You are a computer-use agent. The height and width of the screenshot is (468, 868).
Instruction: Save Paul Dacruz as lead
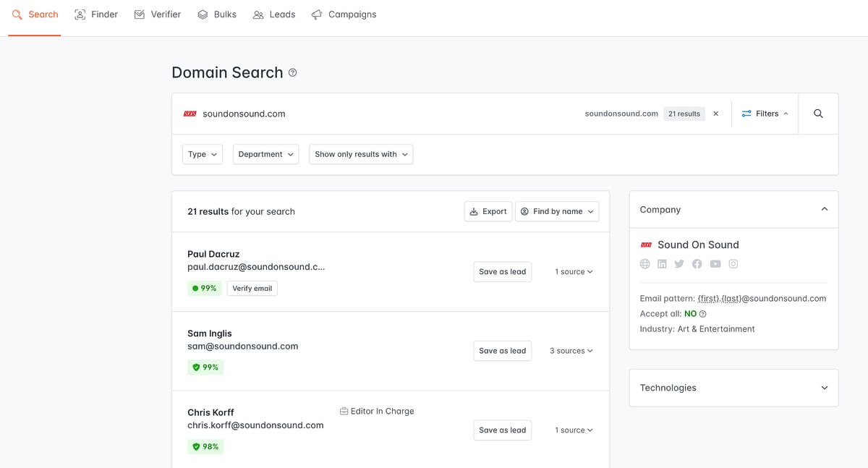502,272
